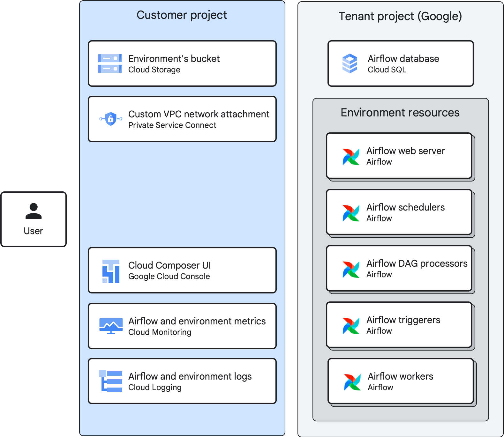Click the Cloud Storage bucket icon

pos(110,63)
